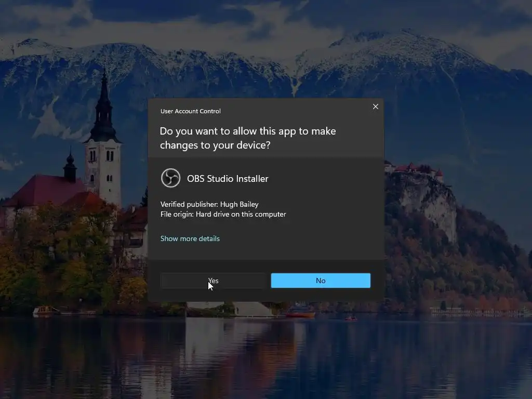Click No to deny the app
The height and width of the screenshot is (399, 532).
321,281
